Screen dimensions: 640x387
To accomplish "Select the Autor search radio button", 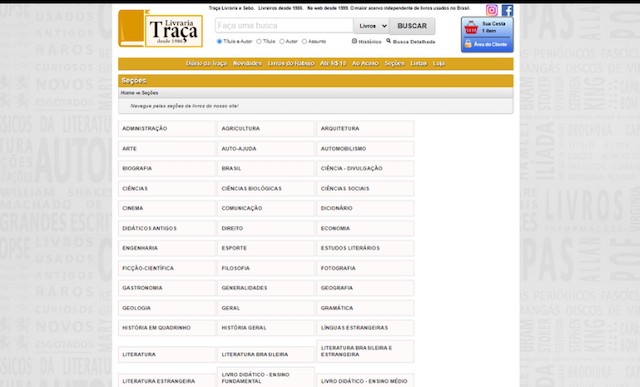I will (x=282, y=41).
